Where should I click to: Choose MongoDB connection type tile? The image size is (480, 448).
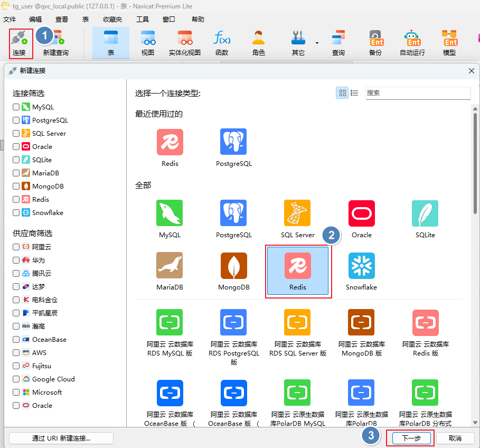point(233,272)
